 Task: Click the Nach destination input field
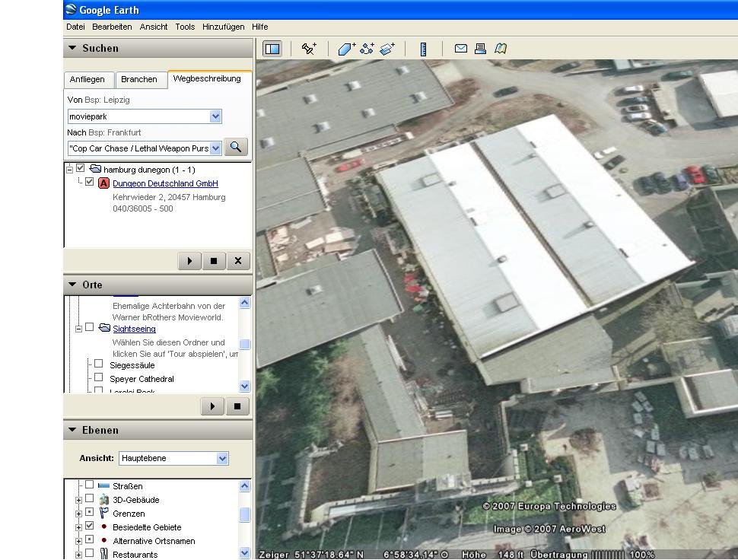point(138,148)
